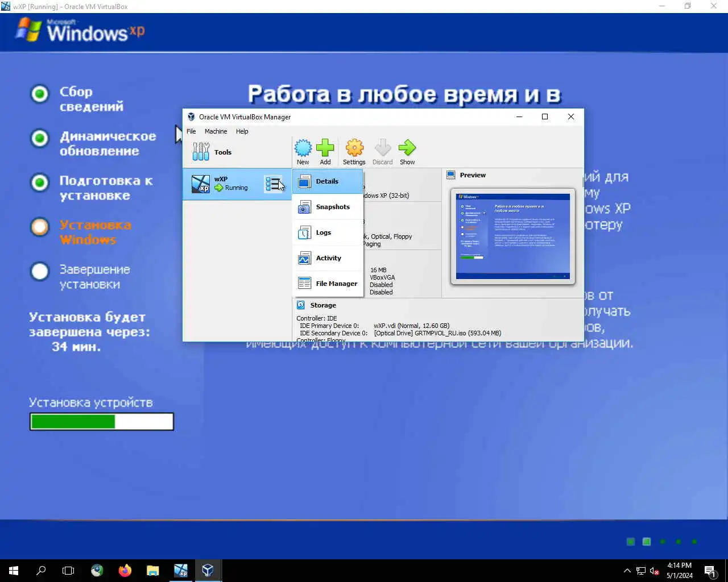Select the wXP virtual machine entry
728x582 pixels.
coord(237,184)
